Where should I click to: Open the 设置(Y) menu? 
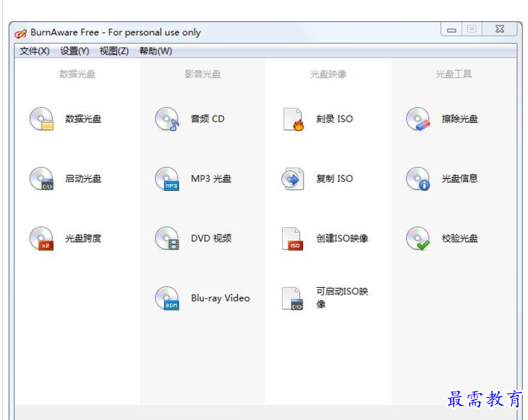point(74,51)
